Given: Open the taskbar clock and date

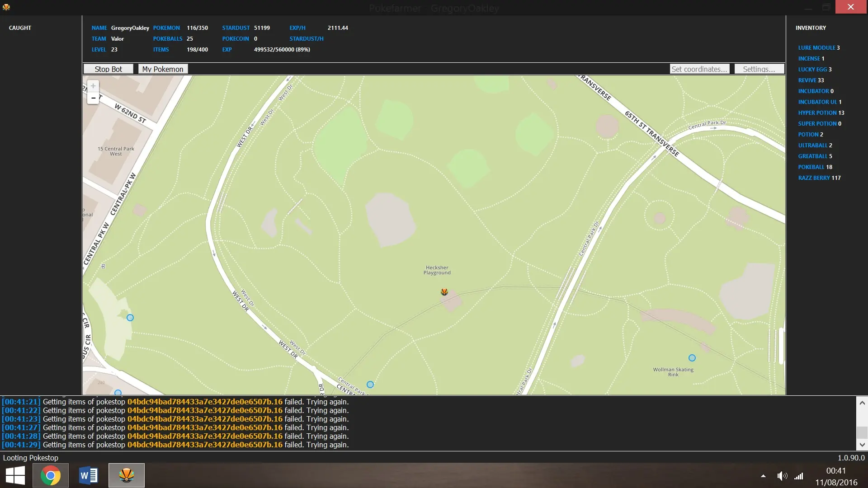Looking at the screenshot, I should [836, 476].
